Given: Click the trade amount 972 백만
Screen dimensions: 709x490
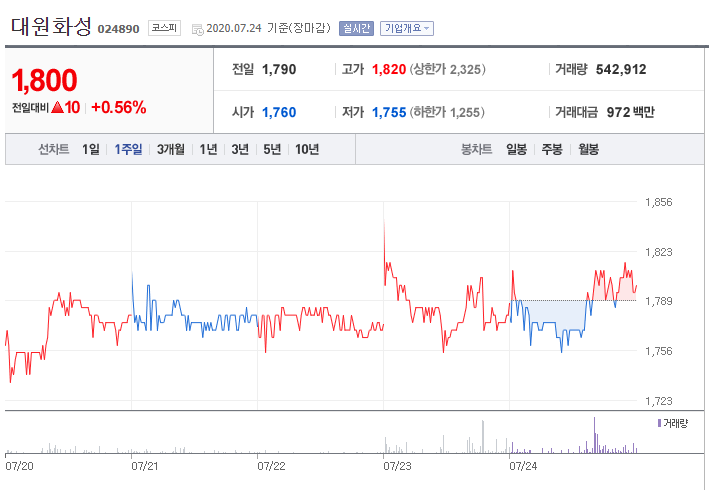Looking at the screenshot, I should click(x=630, y=112).
